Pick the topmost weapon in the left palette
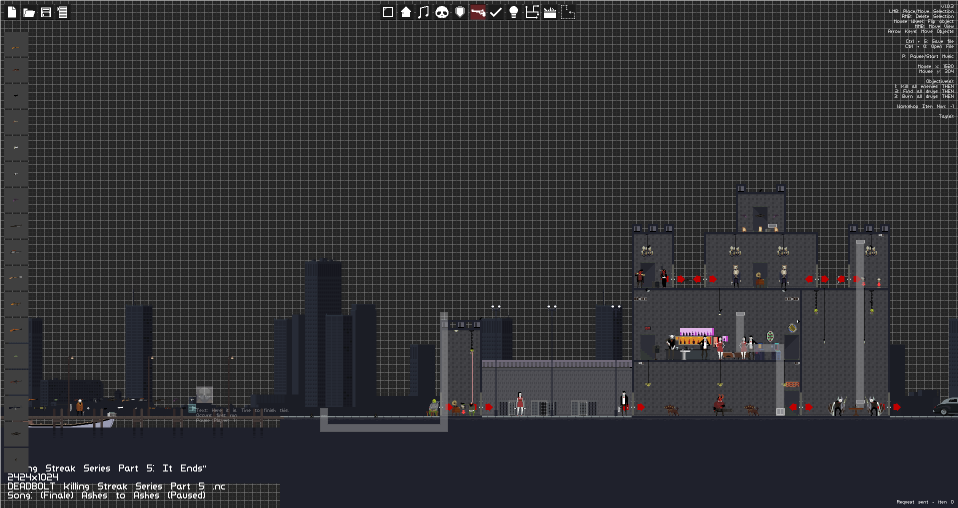 coord(16,45)
